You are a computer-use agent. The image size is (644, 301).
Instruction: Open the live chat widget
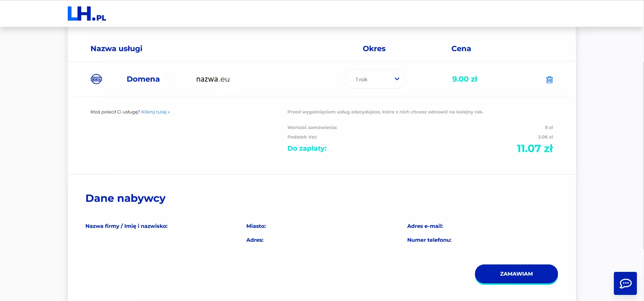625,283
